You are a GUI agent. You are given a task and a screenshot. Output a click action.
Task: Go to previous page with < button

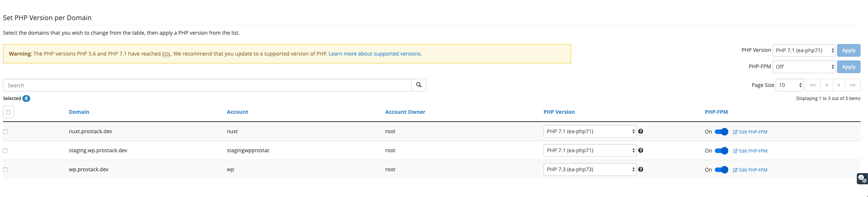827,85
